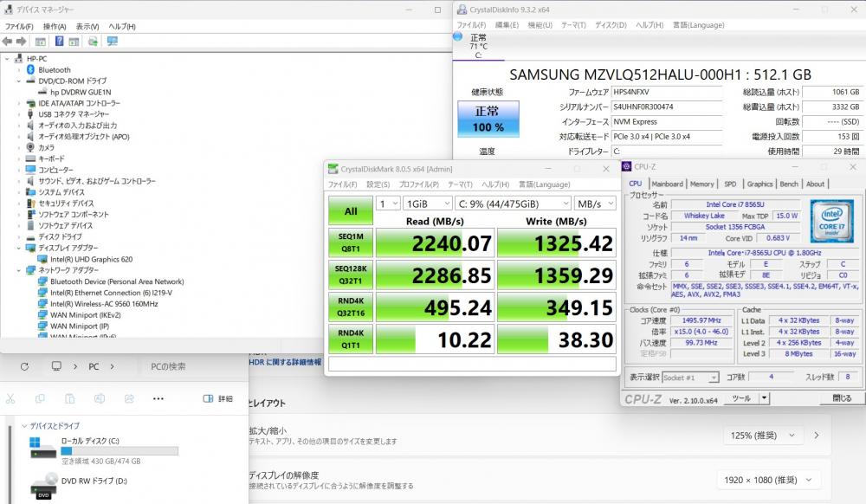Open 表示(V) menu in Device Manager
Screen dimensions: 866x504
(87, 27)
